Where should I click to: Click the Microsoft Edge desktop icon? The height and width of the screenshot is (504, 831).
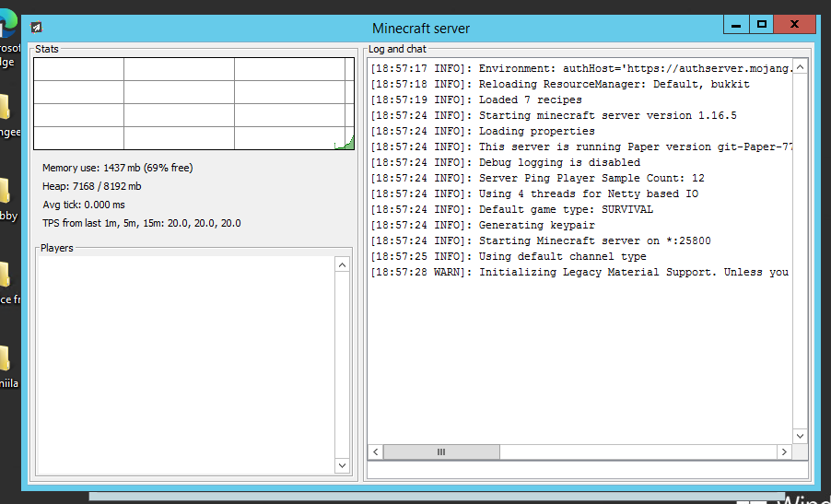pyautogui.click(x=9, y=37)
